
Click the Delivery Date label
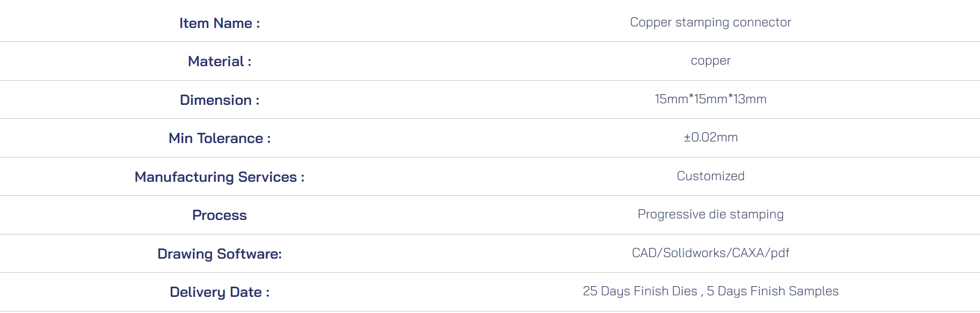[x=220, y=292]
